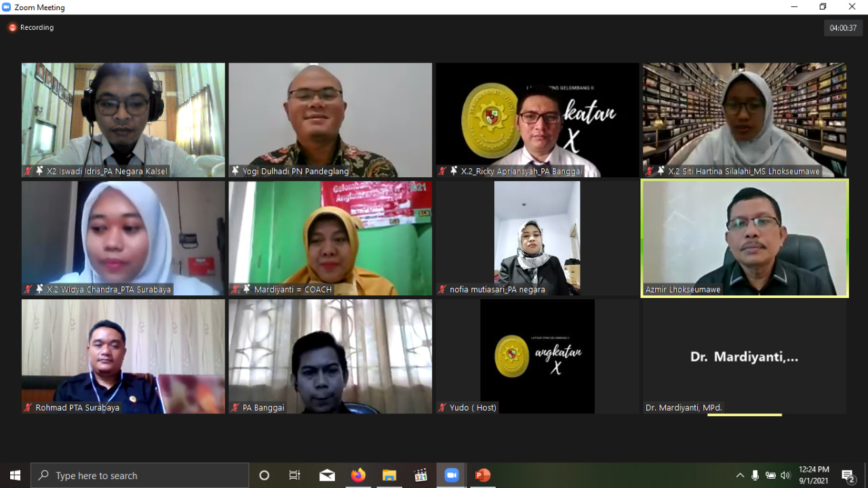Open the clock showing 12:24 PM
This screenshot has height=488, width=868.
tap(814, 475)
